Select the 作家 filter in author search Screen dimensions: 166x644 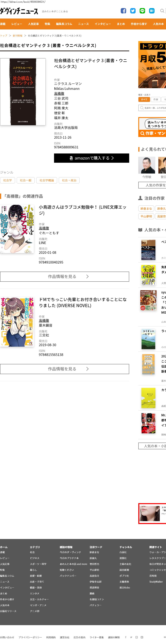tap(156, 99)
